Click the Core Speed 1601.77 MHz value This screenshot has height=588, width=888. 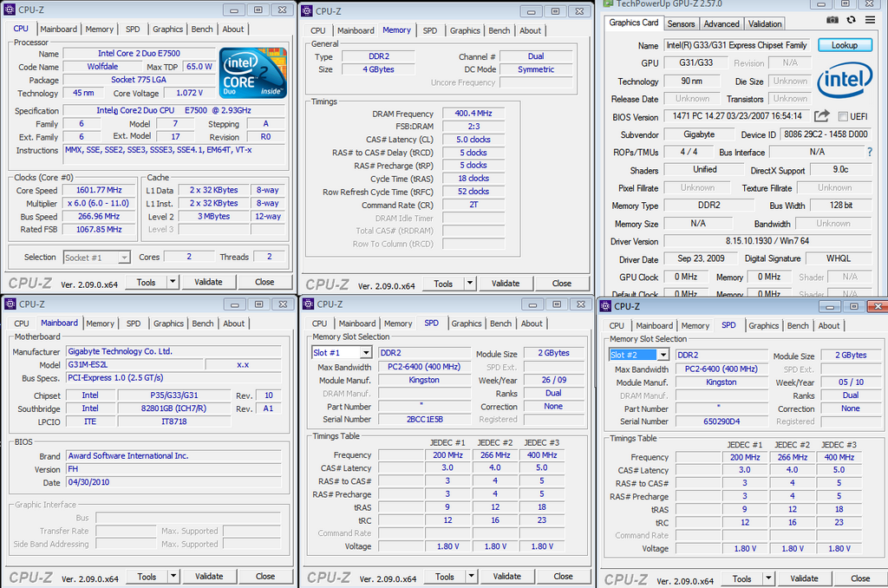coord(99,190)
